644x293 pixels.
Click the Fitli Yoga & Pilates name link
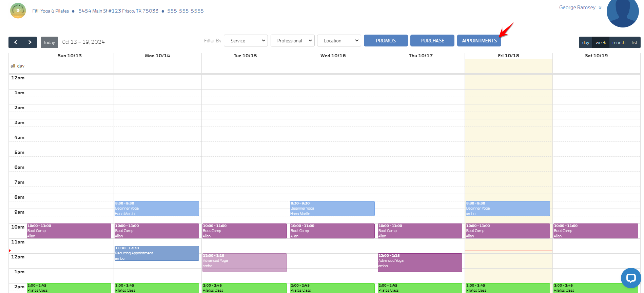(x=51, y=11)
